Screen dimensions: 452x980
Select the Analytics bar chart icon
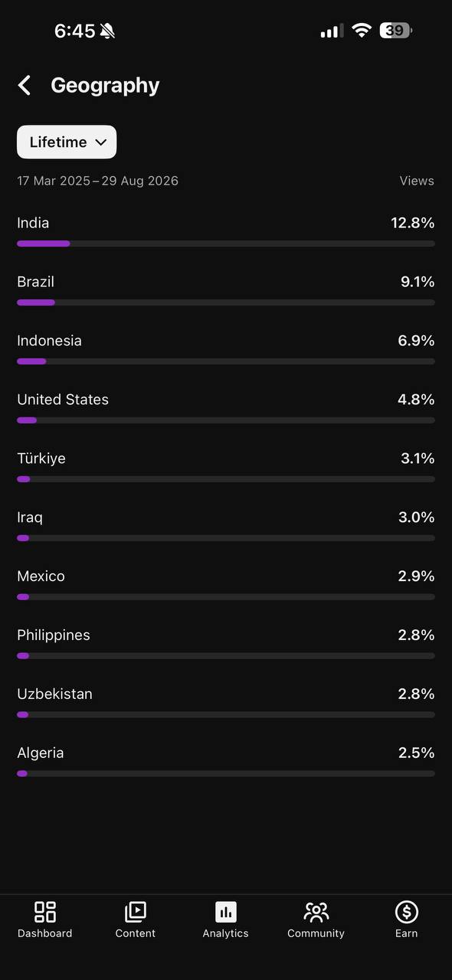pyautogui.click(x=226, y=911)
